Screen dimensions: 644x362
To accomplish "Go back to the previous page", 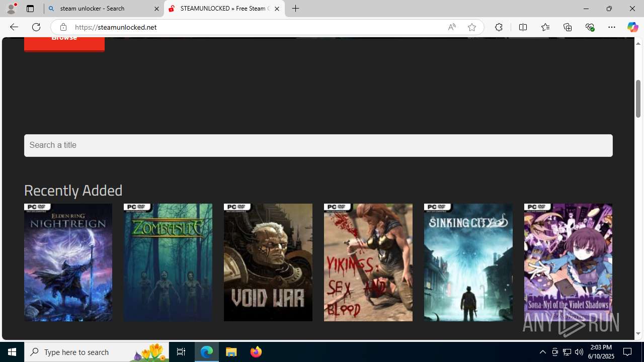I will click(x=14, y=27).
